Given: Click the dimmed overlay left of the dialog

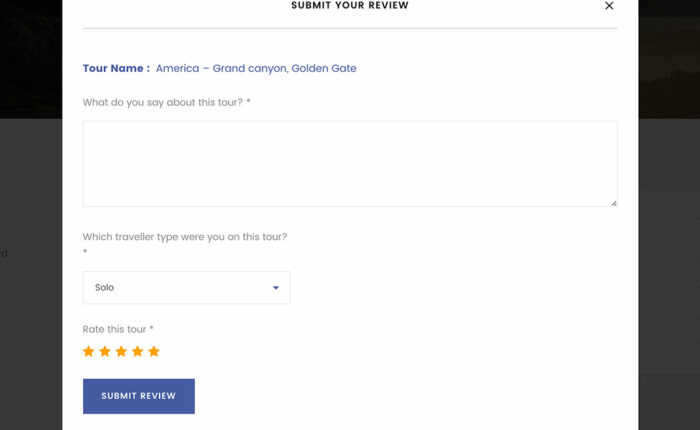Looking at the screenshot, I should pyautogui.click(x=30, y=300).
